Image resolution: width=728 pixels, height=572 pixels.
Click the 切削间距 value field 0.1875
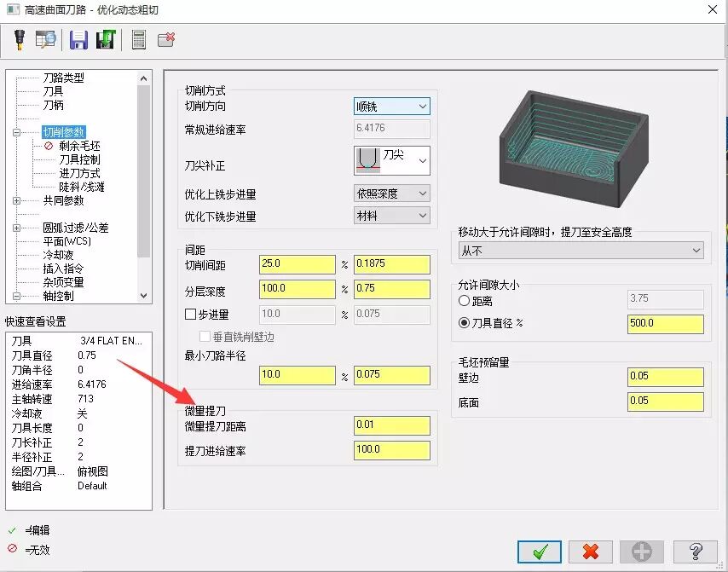click(392, 264)
